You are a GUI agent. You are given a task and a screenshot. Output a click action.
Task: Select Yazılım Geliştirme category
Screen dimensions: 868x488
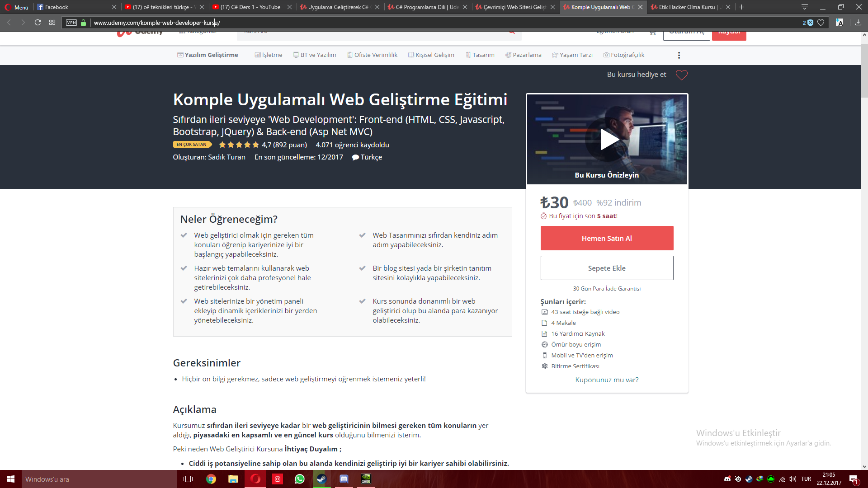[208, 55]
